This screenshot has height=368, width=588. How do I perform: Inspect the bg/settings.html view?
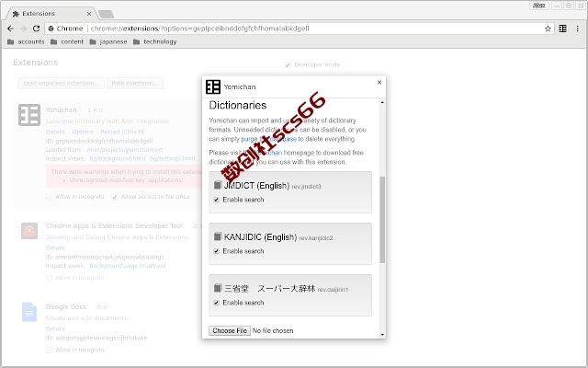[x=173, y=159]
